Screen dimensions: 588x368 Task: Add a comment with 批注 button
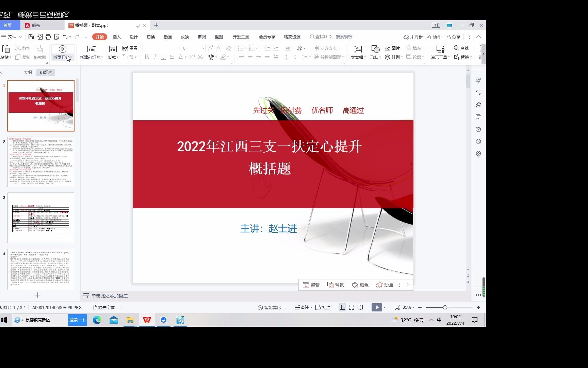323,307
